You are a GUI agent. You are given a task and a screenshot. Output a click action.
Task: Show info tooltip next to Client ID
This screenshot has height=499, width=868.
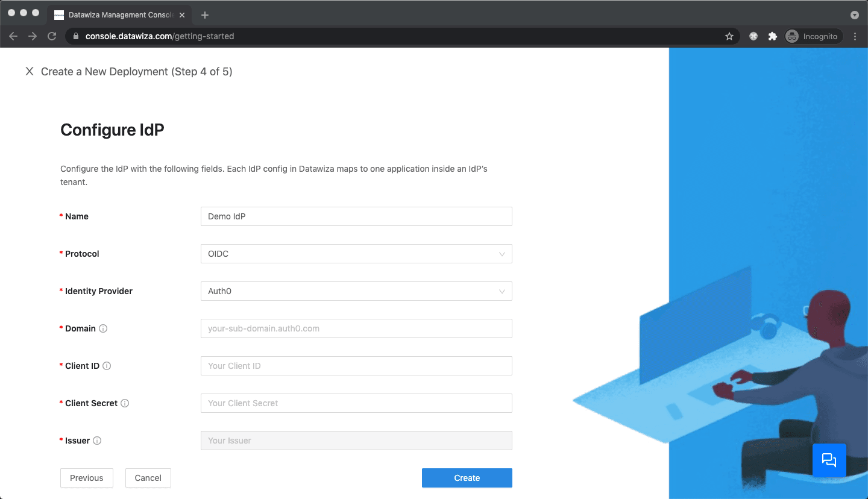pos(107,366)
